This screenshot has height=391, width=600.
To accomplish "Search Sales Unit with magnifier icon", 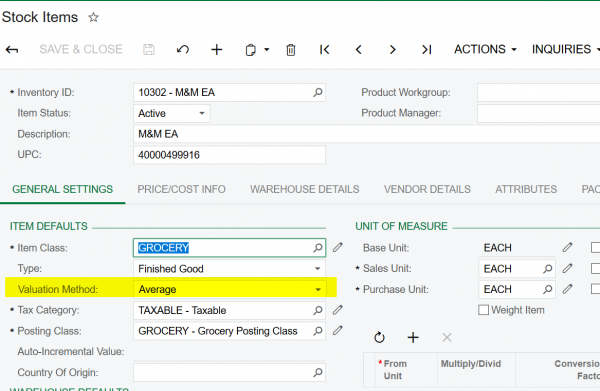I will [548, 269].
